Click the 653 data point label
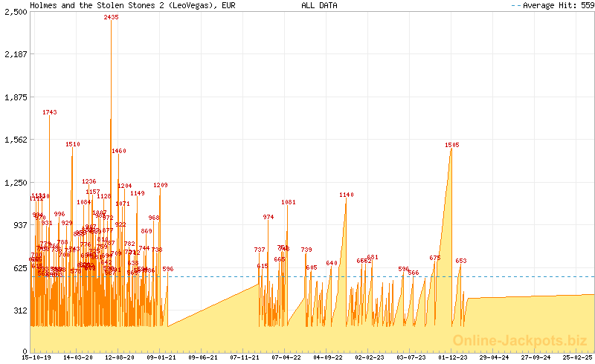595x364 pixels. click(x=461, y=261)
